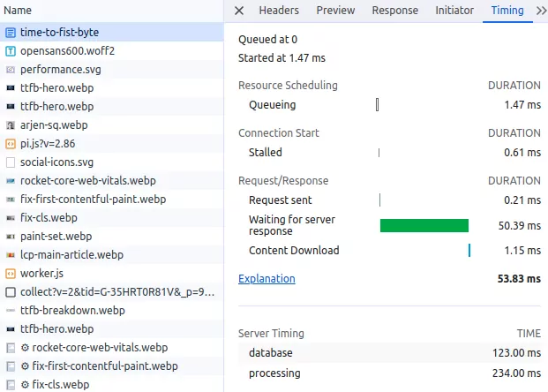
Task: Select the paint-set.webp request
Action: (112, 236)
